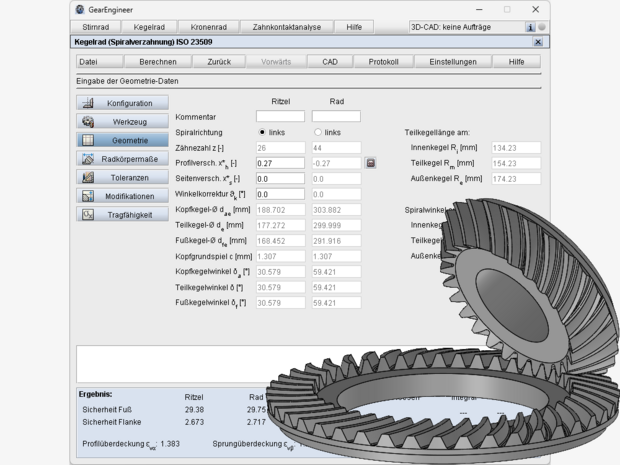Click the Vorwärts button
This screenshot has height=465, width=620.
tap(276, 62)
